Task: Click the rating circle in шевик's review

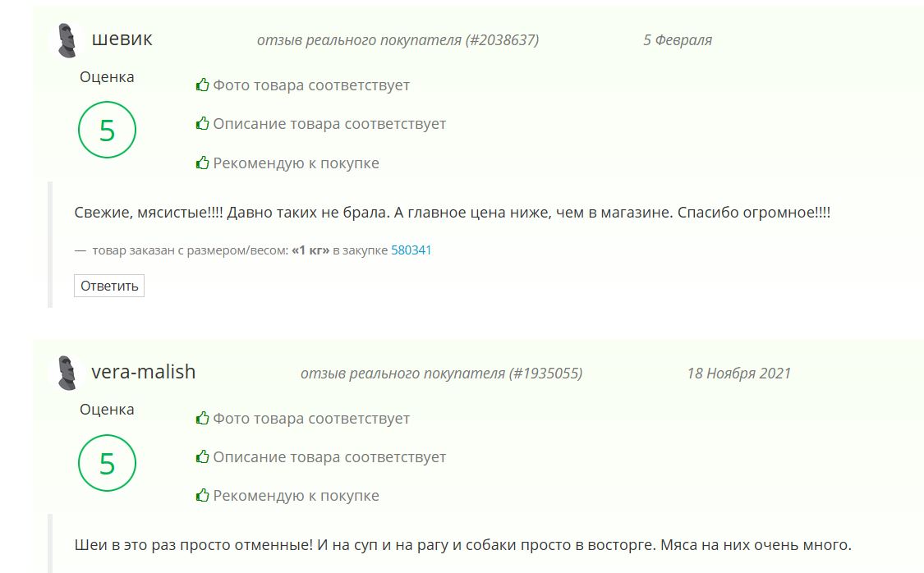Action: [x=107, y=131]
